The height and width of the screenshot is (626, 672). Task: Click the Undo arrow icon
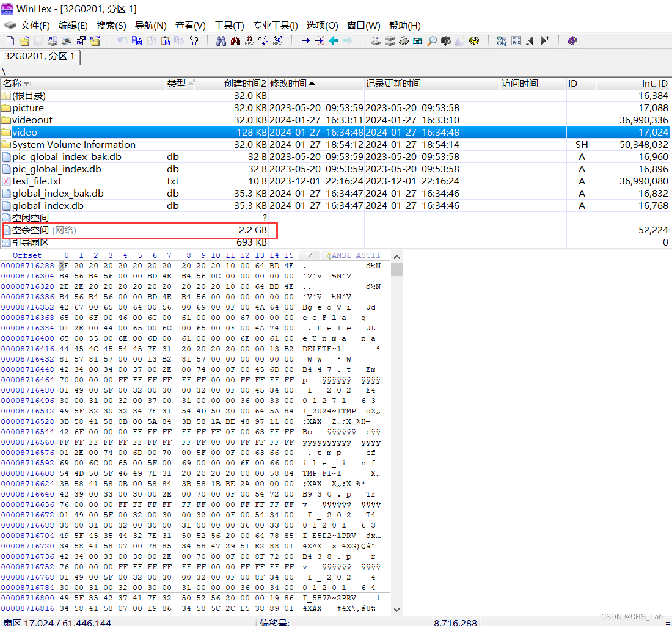coord(123,41)
